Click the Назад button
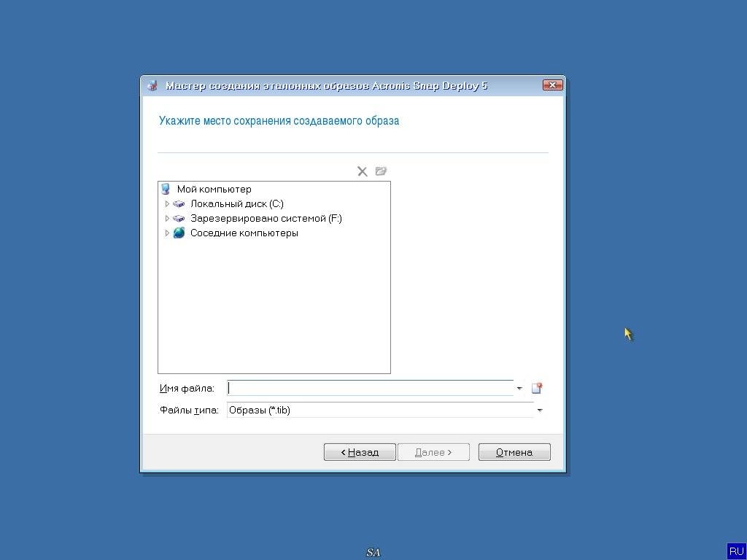Screen dimensions: 747x560 [x=360, y=452]
